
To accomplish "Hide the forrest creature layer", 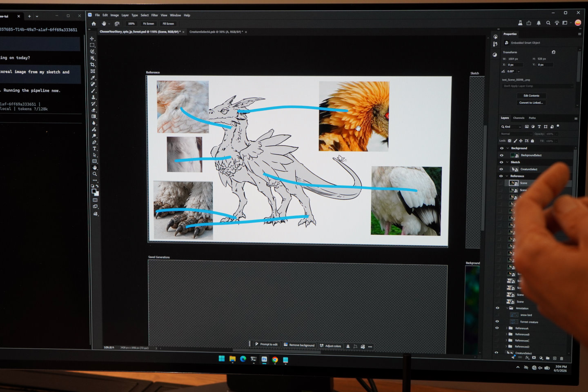I will (x=497, y=321).
